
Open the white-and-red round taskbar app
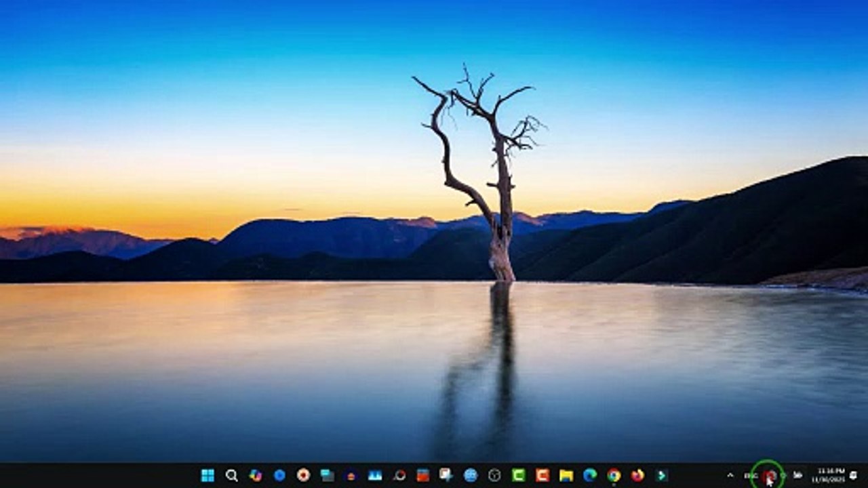pyautogui.click(x=303, y=475)
